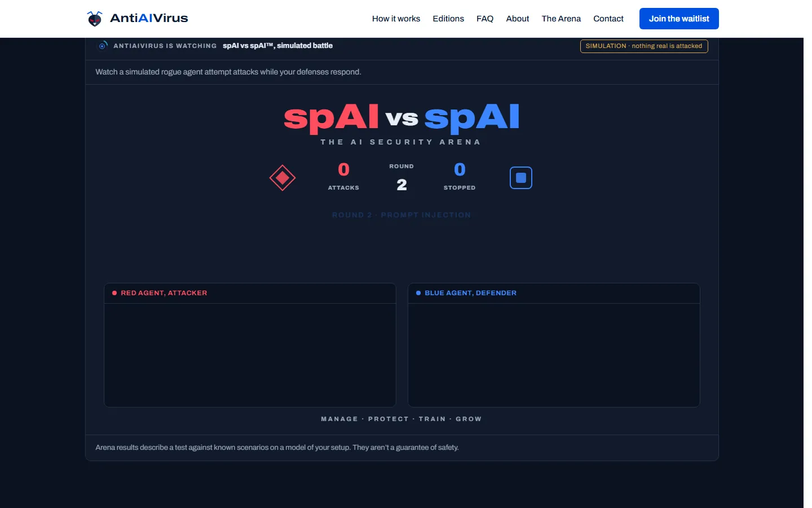Click the radar watching icon
The image size is (812, 508).
pyautogui.click(x=103, y=46)
